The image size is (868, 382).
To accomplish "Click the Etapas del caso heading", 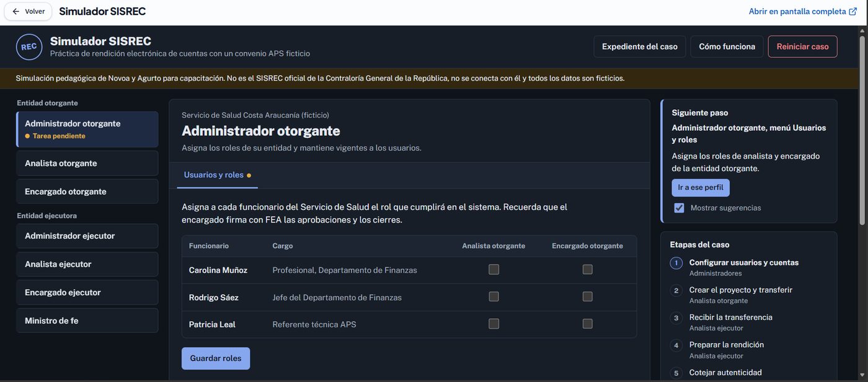I will pos(699,245).
